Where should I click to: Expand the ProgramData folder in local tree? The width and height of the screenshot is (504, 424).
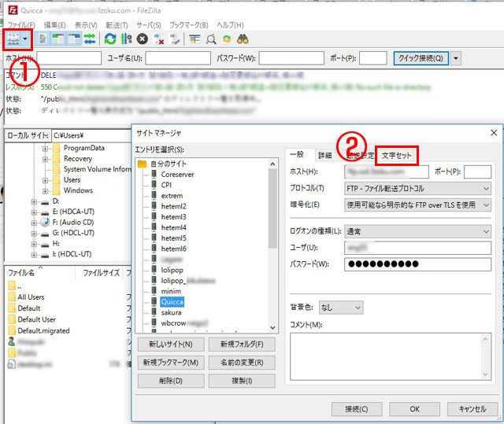pyautogui.click(x=45, y=149)
